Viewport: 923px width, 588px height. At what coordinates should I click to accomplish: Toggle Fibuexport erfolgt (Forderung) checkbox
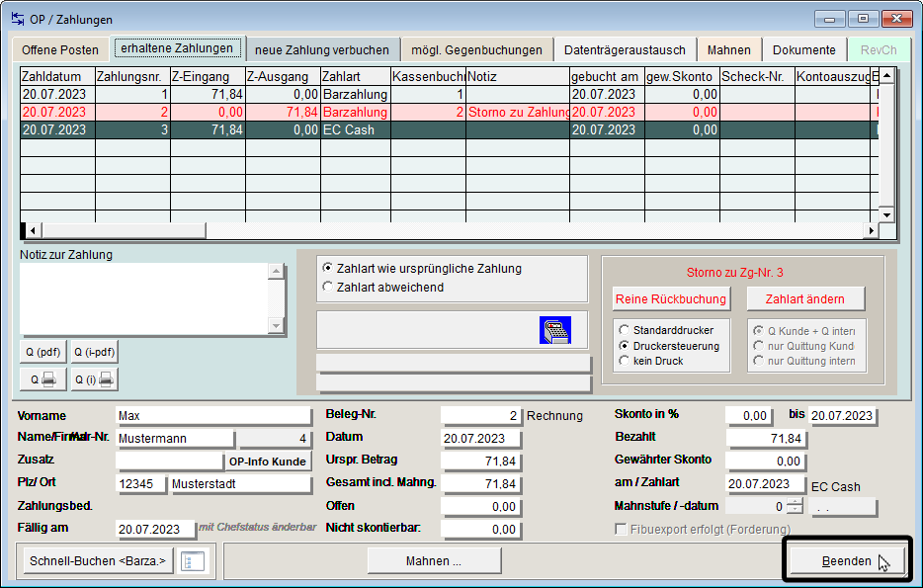(621, 529)
